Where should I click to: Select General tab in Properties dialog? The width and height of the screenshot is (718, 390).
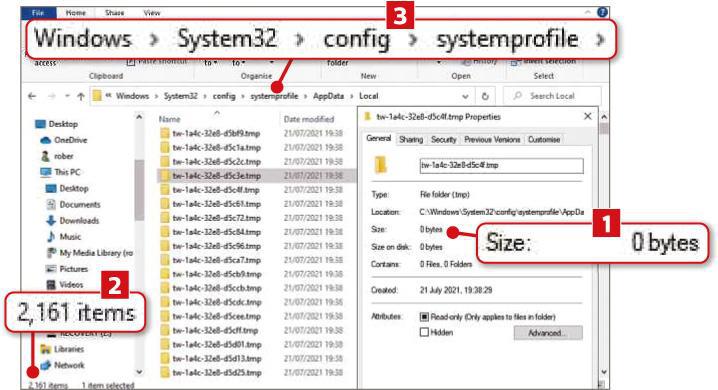379,138
